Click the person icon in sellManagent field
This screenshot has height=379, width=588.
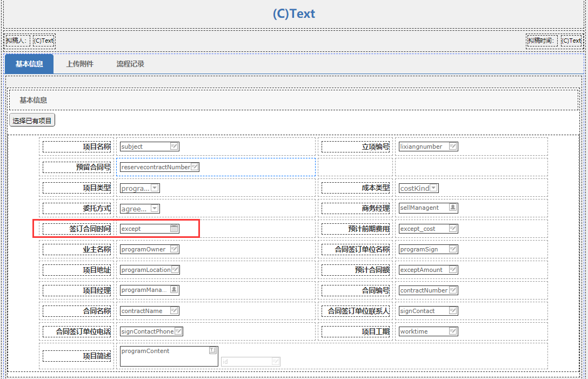[453, 208]
